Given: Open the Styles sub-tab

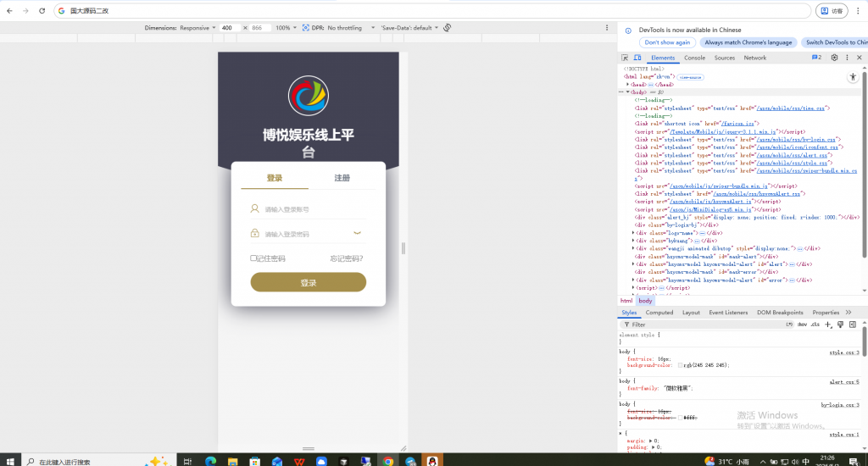Looking at the screenshot, I should pos(629,313).
